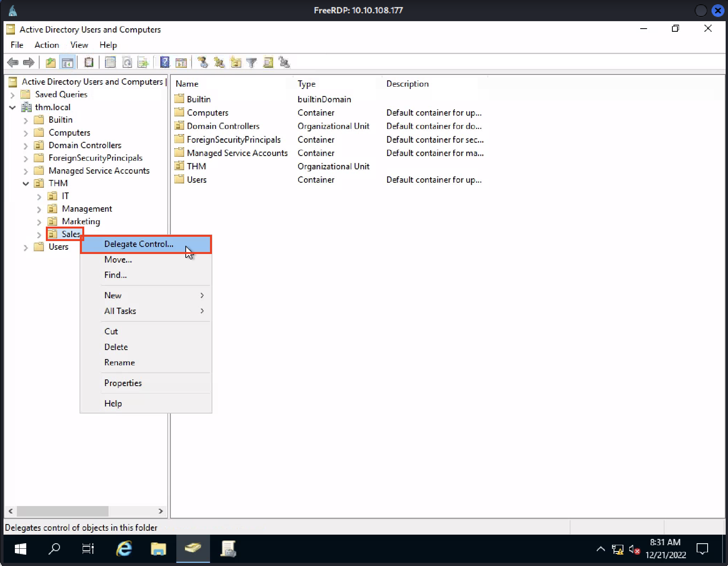Choose Delegate Control from context menu
The image size is (728, 566).
coord(146,244)
